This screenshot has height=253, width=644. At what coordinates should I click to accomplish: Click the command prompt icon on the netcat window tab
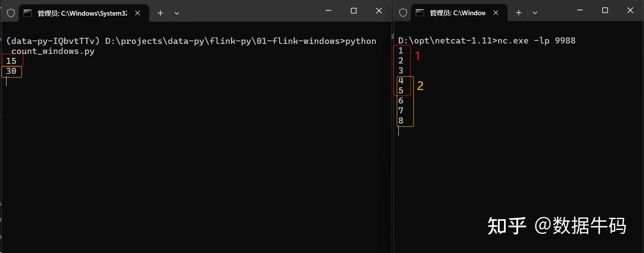coord(420,13)
